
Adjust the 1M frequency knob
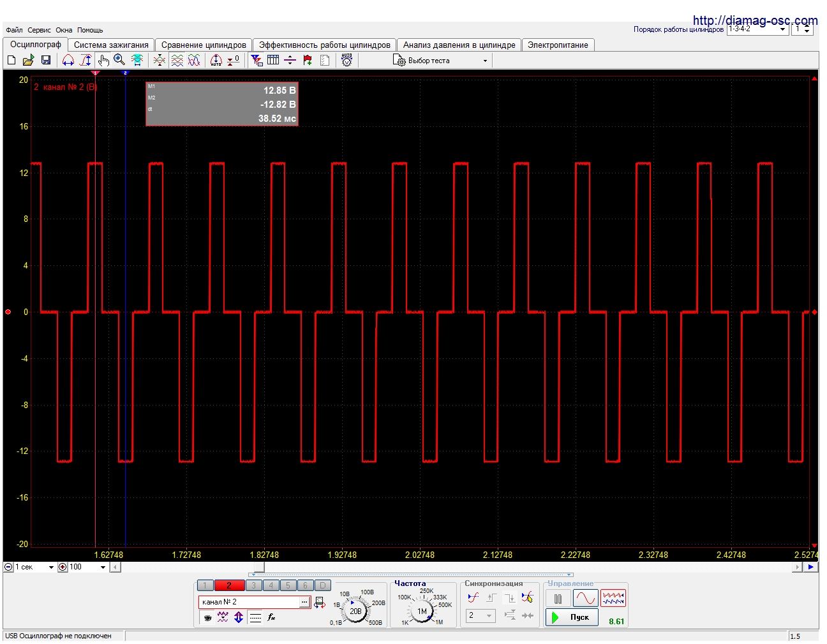pyautogui.click(x=422, y=611)
